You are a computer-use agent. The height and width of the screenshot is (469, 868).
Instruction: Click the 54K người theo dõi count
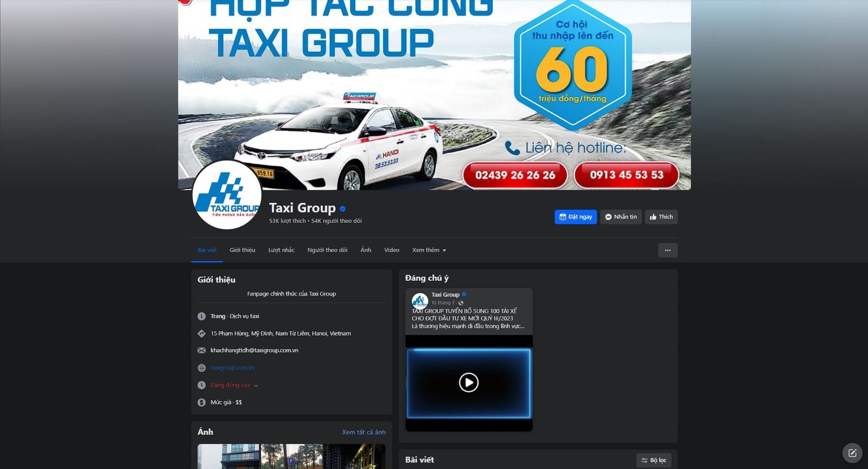336,221
